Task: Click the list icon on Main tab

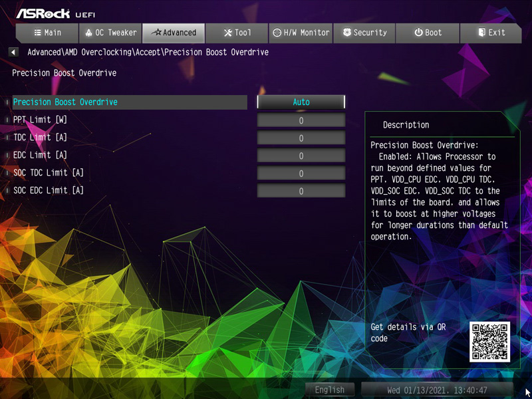Action: tap(38, 33)
